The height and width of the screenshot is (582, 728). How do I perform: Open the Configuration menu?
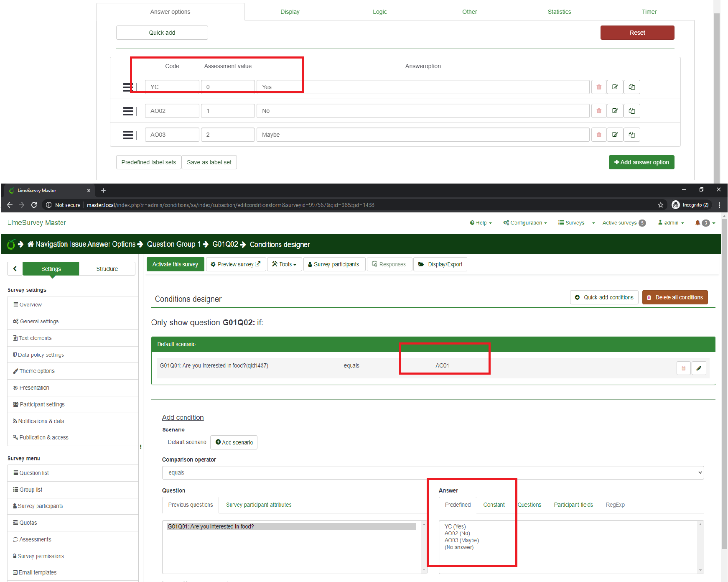coord(525,223)
